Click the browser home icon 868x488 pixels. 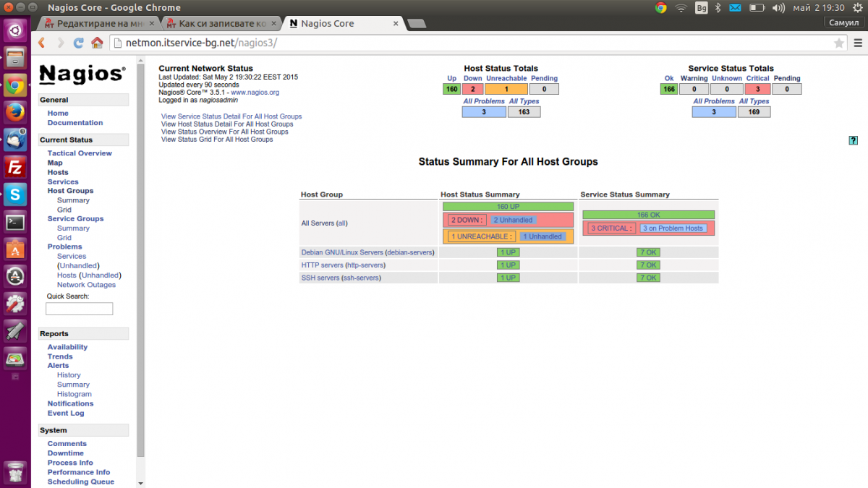pos(97,43)
